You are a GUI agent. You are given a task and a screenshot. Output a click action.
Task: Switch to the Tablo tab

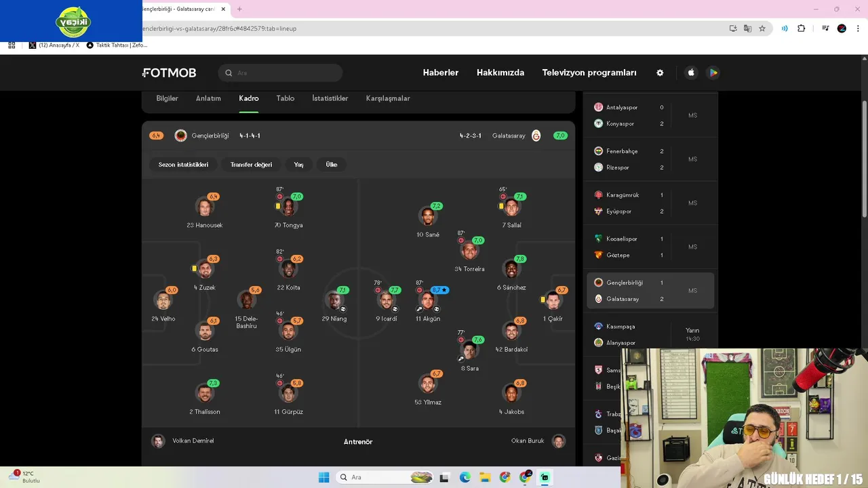coord(285,98)
